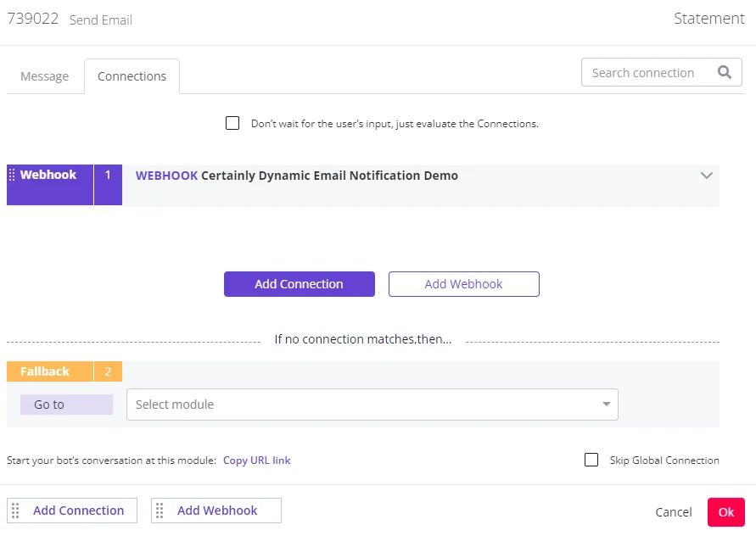This screenshot has height=536, width=756.
Task: Select the Connections tab
Action: click(132, 76)
